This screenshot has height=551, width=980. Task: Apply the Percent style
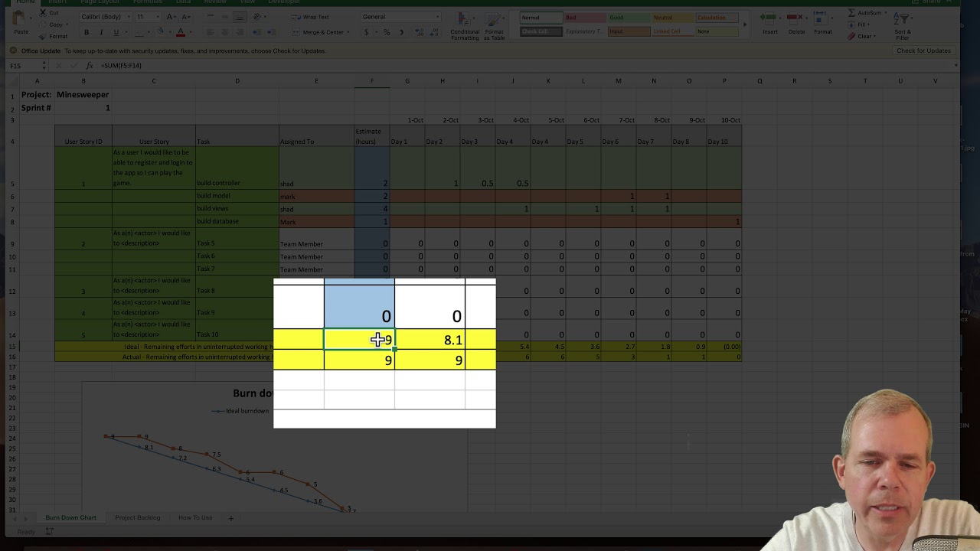(387, 32)
